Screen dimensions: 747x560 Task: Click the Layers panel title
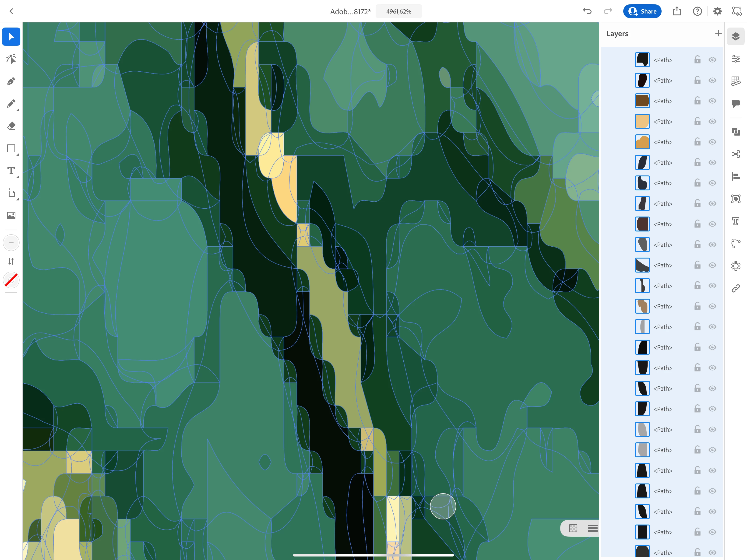617,34
